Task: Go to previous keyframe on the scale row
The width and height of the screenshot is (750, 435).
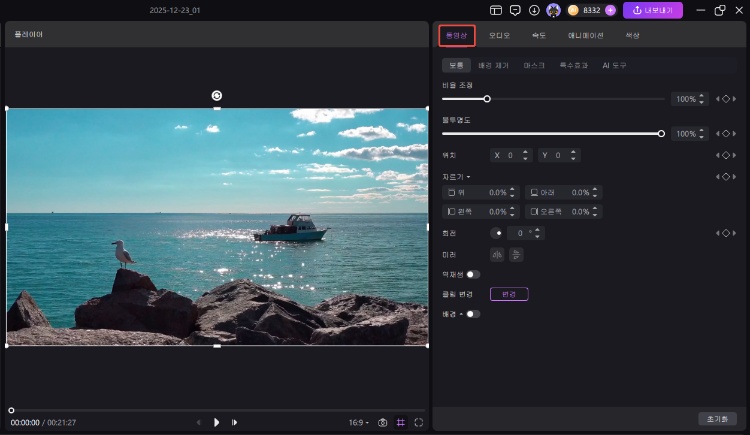Action: (717, 99)
